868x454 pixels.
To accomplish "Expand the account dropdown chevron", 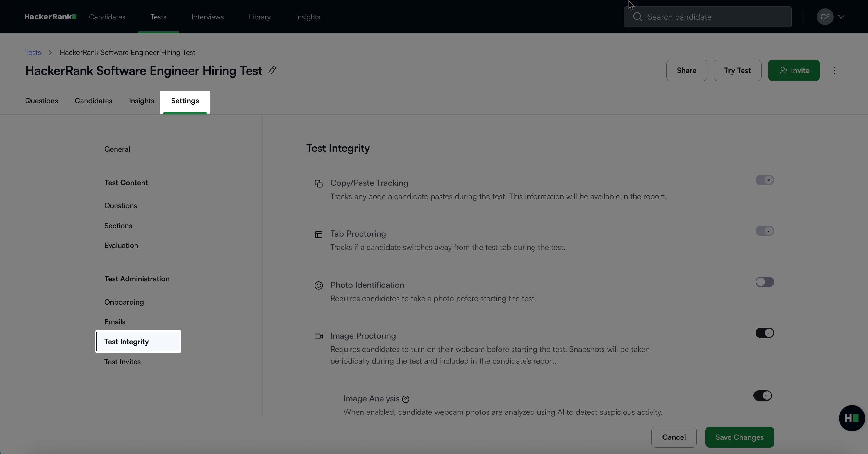I will (x=841, y=17).
